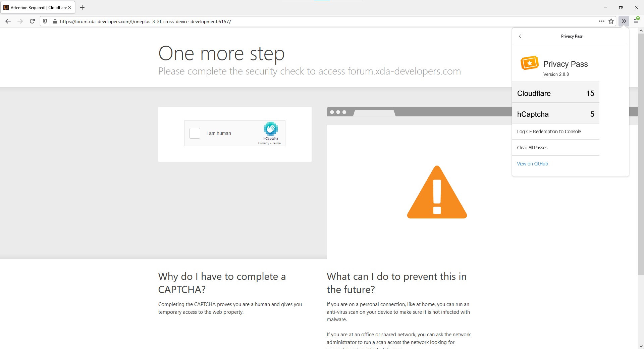This screenshot has width=644, height=349.
Task: Check the I am human checkbox
Action: [x=195, y=133]
